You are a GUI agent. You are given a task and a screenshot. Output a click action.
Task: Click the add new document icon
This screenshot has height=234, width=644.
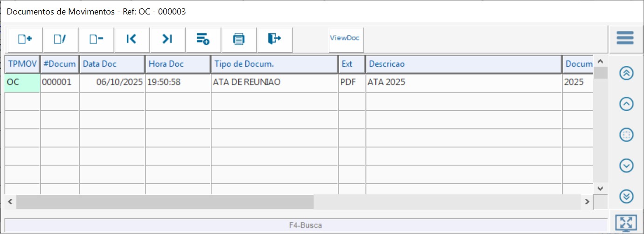pos(25,39)
